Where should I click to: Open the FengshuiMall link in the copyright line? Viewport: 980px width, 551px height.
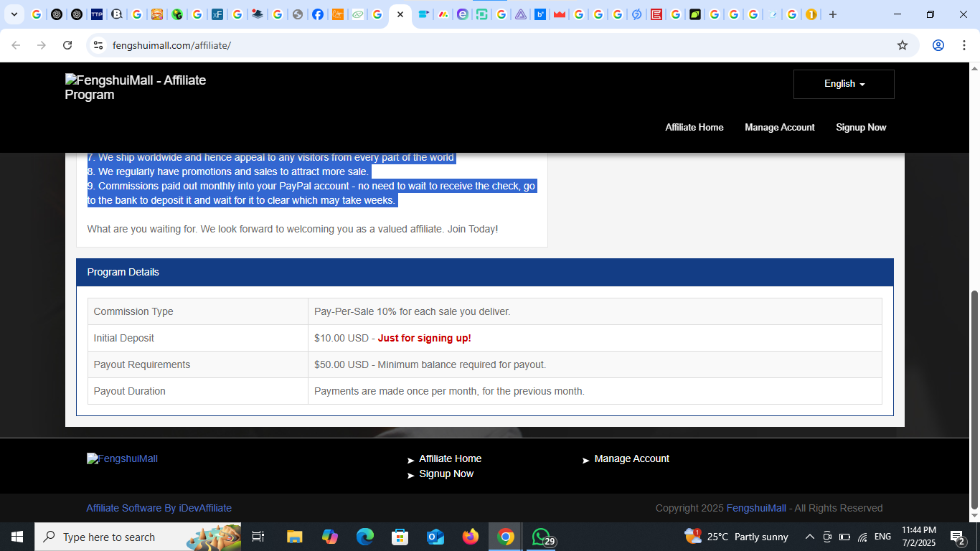tap(756, 508)
